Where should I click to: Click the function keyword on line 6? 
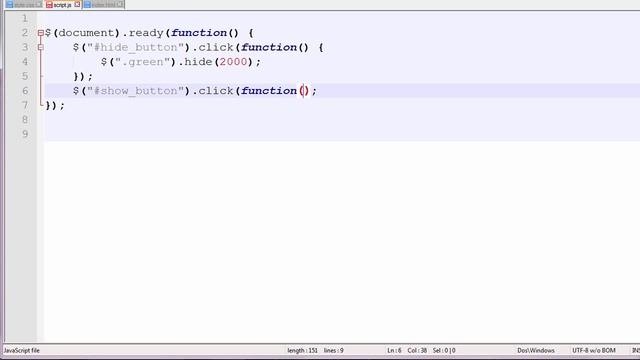click(269, 91)
